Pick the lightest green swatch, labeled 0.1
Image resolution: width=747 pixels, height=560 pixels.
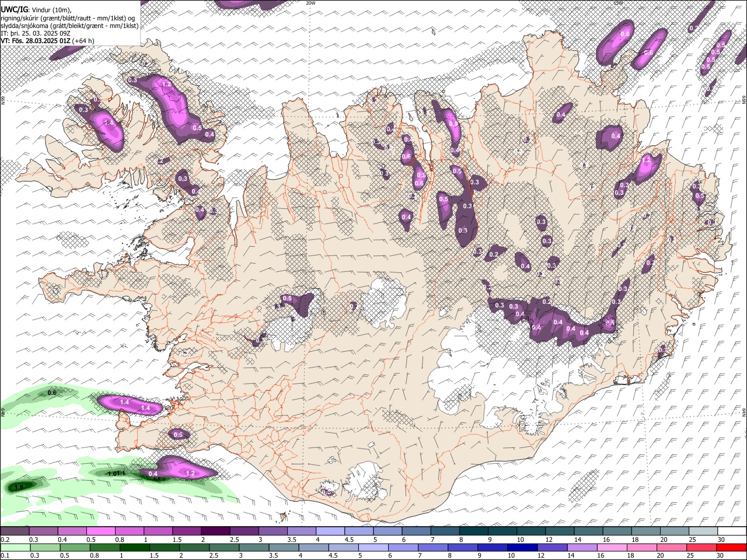[x=15, y=547]
